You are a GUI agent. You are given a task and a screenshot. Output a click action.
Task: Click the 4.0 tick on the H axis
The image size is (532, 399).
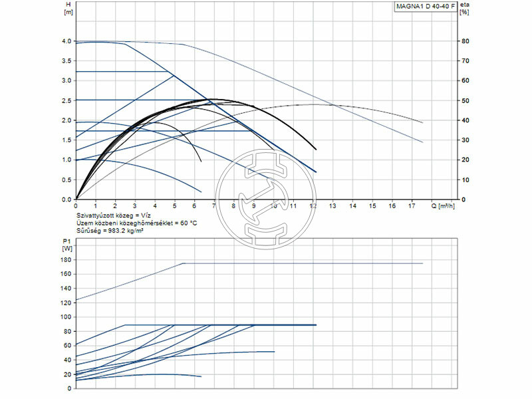[66, 41]
